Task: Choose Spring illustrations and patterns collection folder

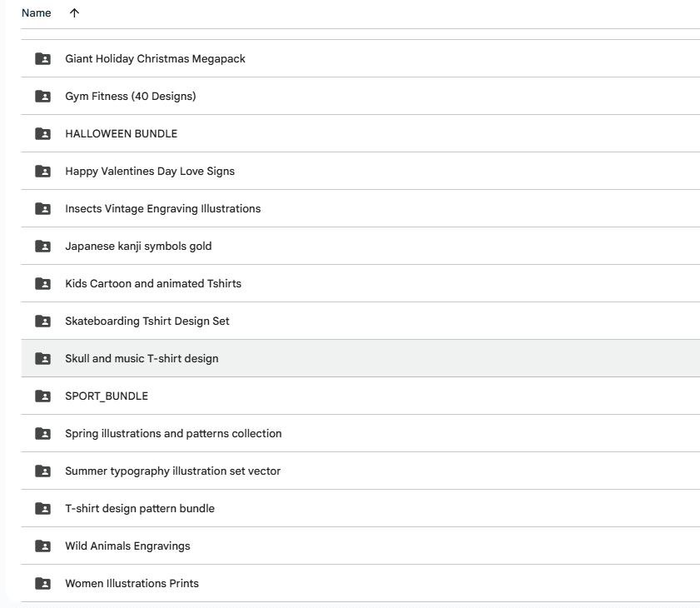Action: pos(173,434)
